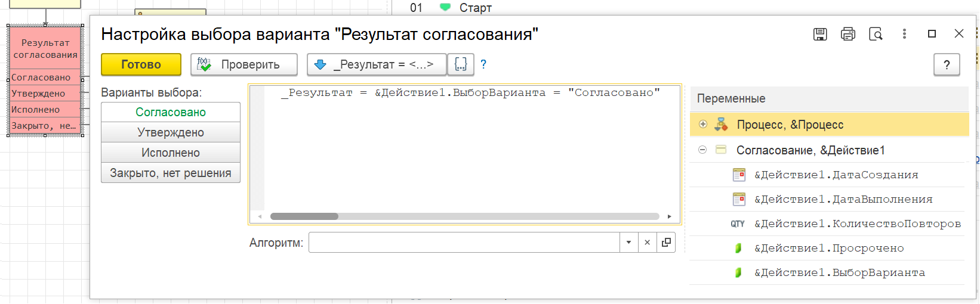
Task: Click the open-form icon next to Алгоритм
Action: (666, 243)
